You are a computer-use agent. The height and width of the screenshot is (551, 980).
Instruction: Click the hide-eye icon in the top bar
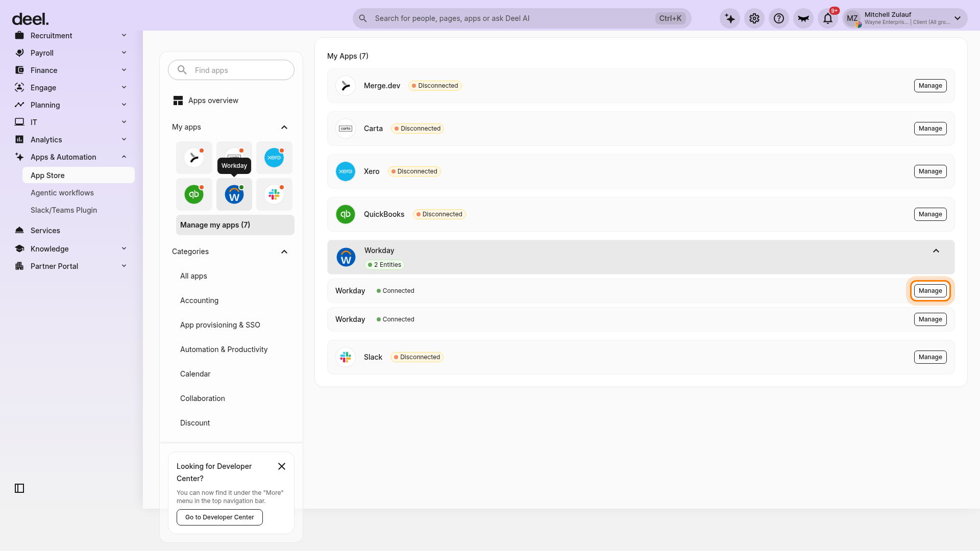(803, 18)
